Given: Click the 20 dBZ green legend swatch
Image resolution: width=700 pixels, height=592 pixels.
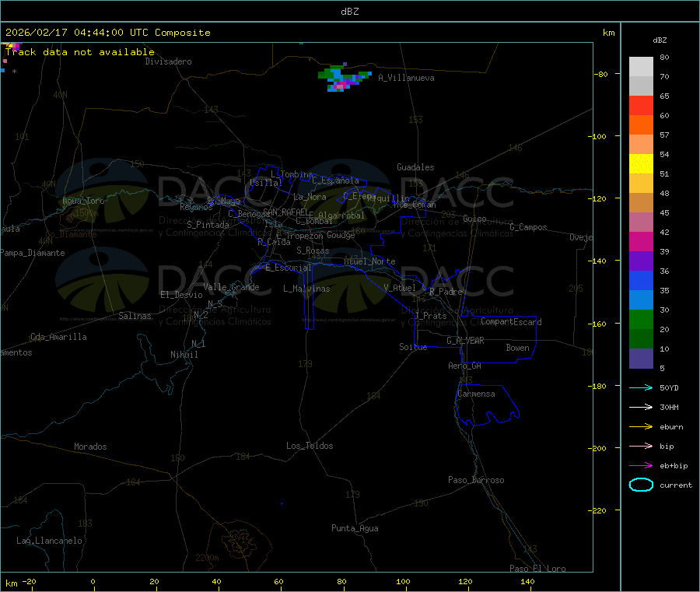Looking at the screenshot, I should click(641, 319).
